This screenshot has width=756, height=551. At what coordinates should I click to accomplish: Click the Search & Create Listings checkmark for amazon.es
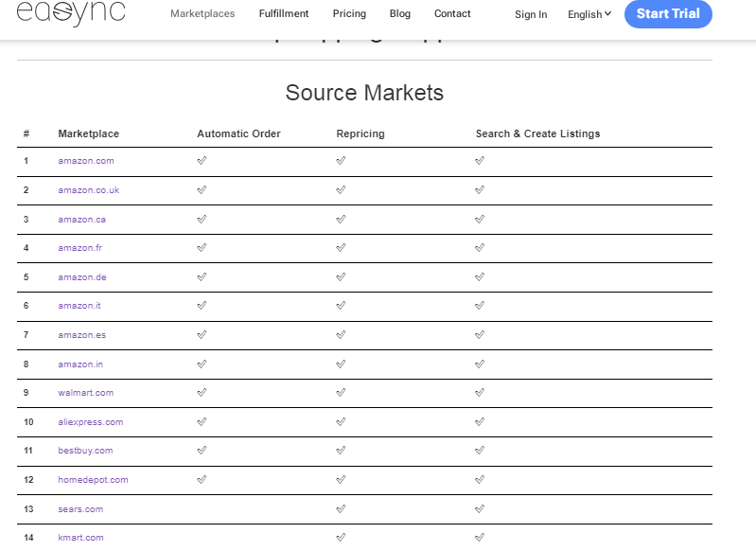pos(480,335)
